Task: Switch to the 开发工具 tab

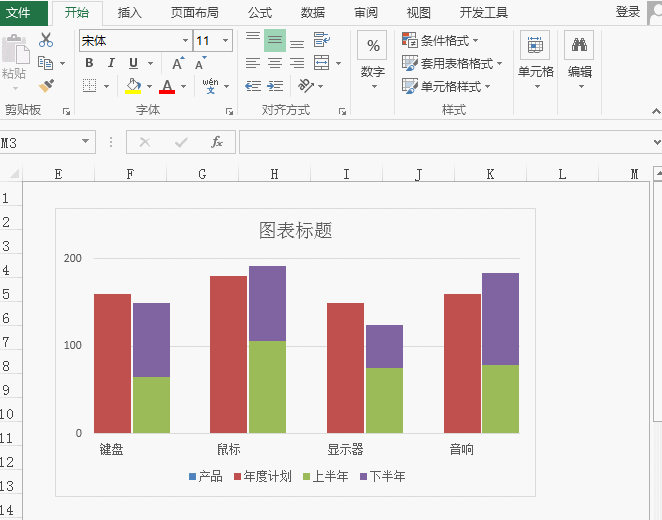Action: [x=484, y=13]
